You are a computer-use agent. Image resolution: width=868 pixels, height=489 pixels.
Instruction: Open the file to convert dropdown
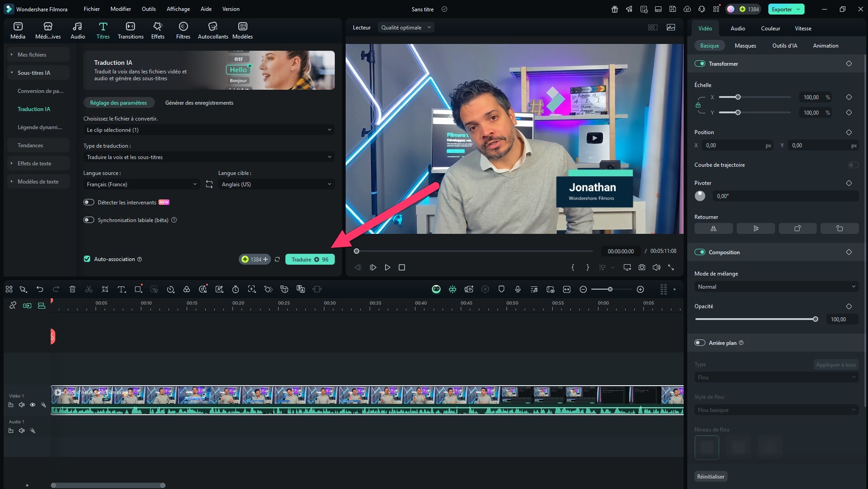209,130
